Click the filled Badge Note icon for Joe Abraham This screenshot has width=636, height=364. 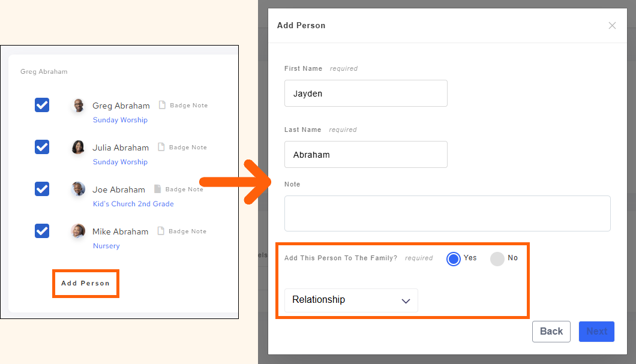pos(157,189)
